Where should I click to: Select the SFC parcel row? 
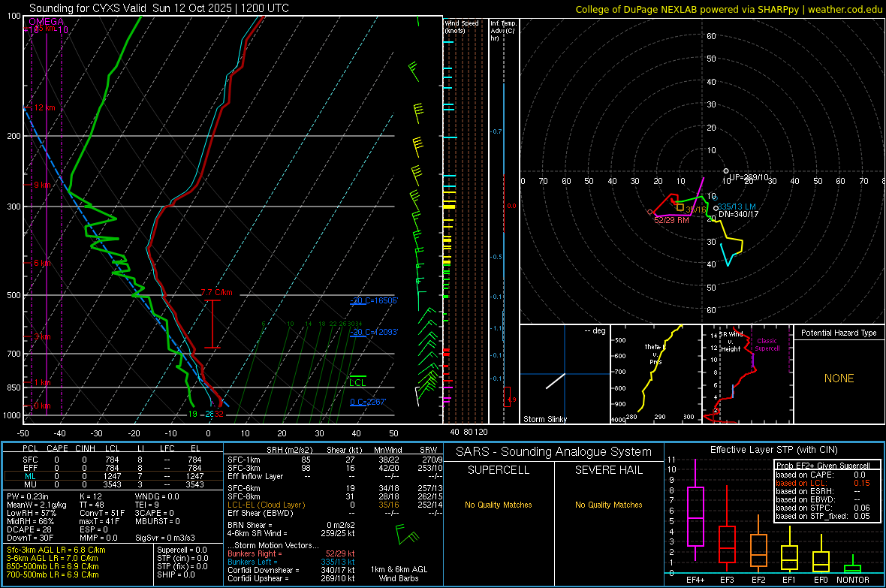pyautogui.click(x=113, y=460)
